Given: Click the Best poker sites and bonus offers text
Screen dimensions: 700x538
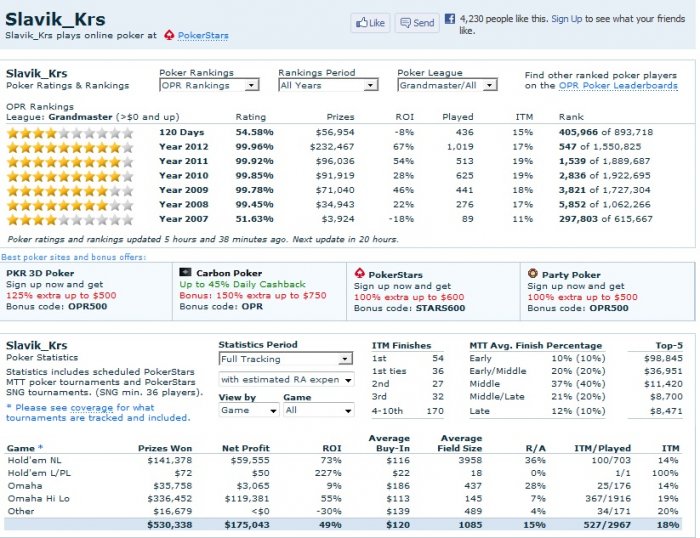Looking at the screenshot, I should coord(74,257).
